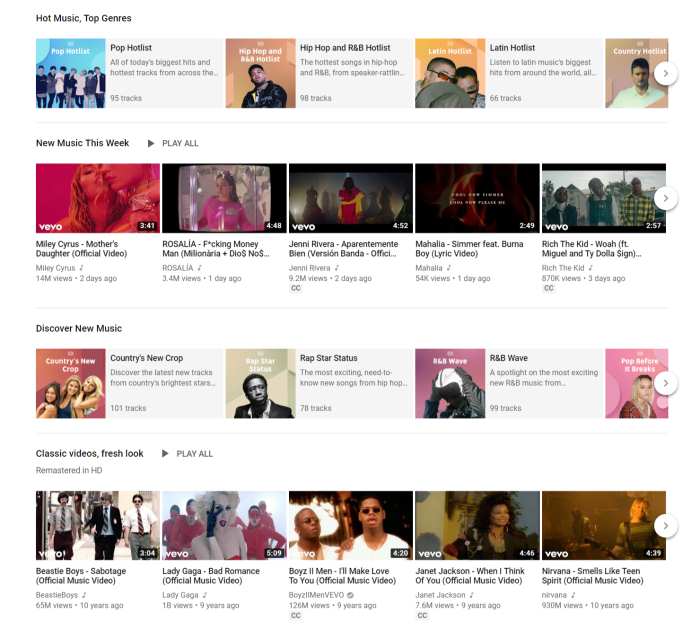Play the Rich The Kid Woah thumbnail
Image resolution: width=700 pixels, height=629 pixels.
pyautogui.click(x=604, y=198)
